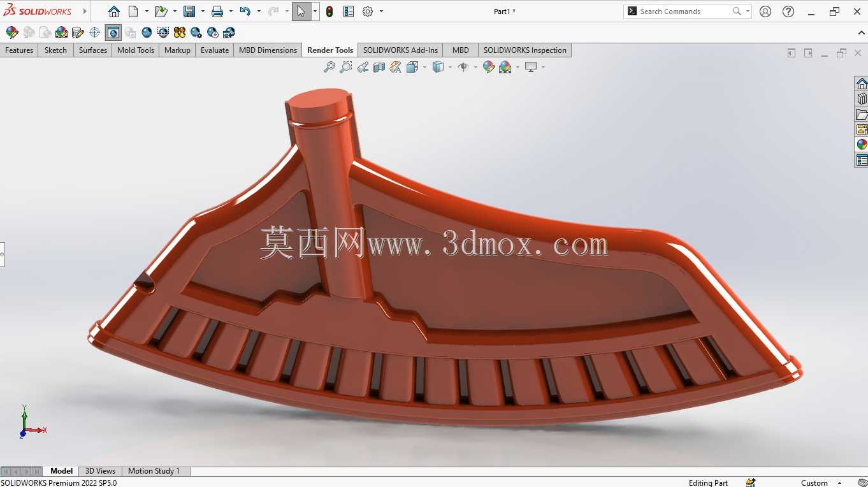Open the SOLIDWORKS Add-Ins tab

(400, 50)
